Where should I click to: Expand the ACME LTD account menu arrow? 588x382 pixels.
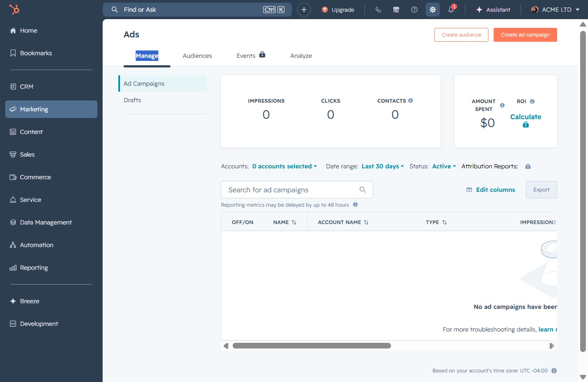tap(578, 10)
